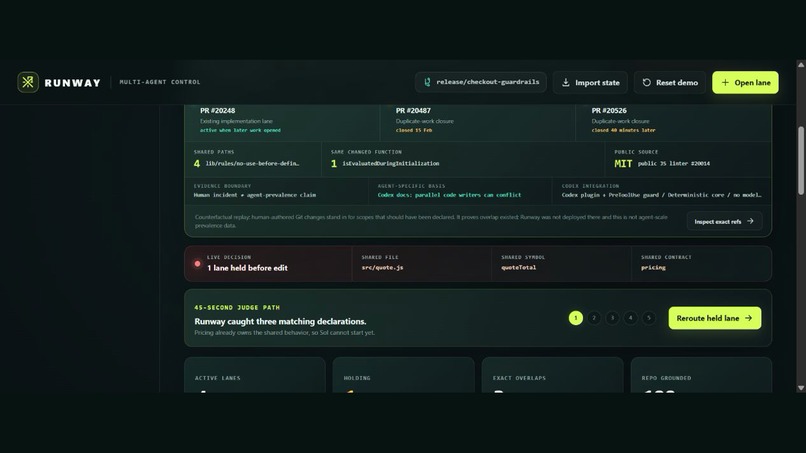Select step 1 of the judge path
Screen dimensions: 806x453
(x=576, y=318)
